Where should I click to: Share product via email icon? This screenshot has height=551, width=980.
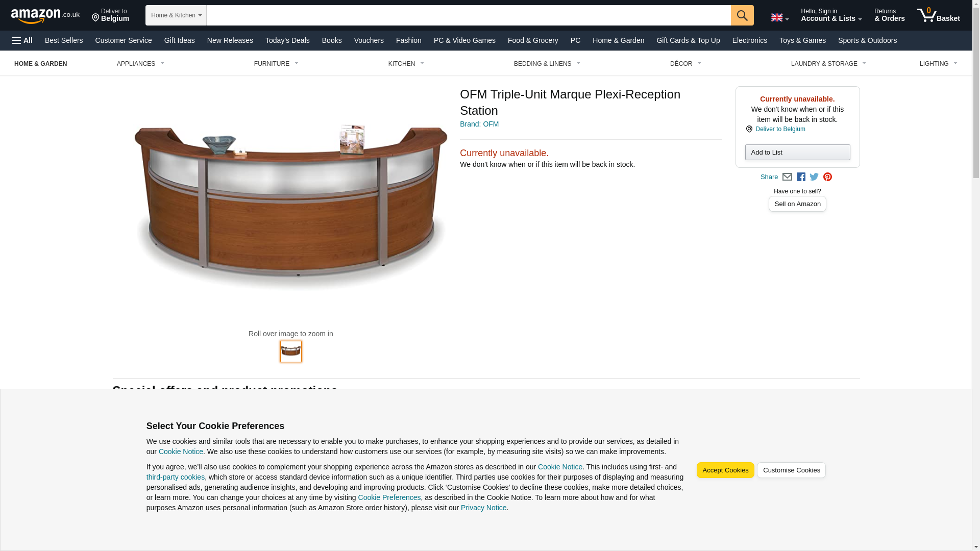[x=787, y=177]
